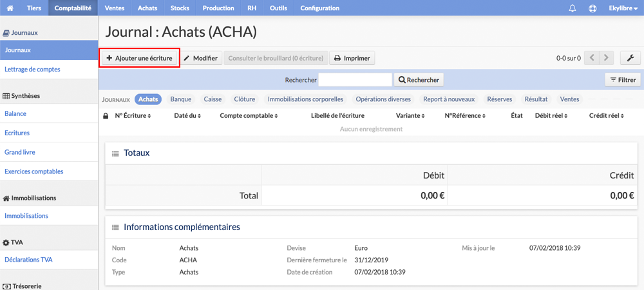Open the Ventes top menu
This screenshot has width=644, height=290.
coord(115,8)
